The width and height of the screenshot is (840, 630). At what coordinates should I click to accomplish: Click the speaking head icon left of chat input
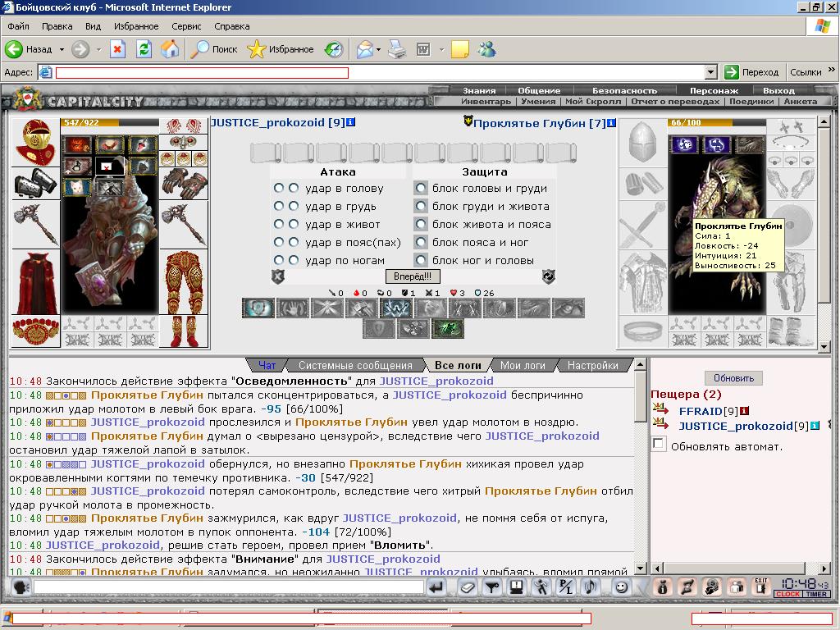(21, 587)
